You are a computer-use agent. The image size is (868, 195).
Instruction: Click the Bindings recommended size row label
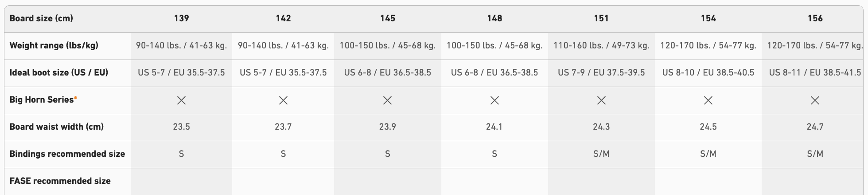pos(67,154)
